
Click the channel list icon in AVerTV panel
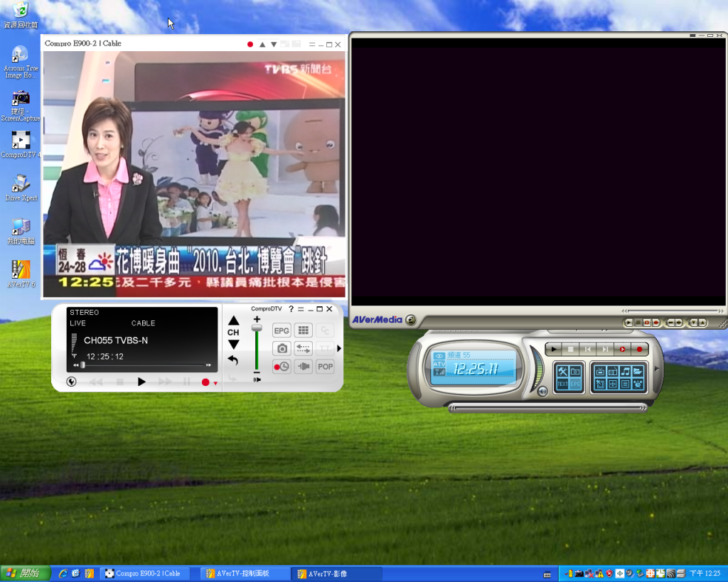coord(625,384)
